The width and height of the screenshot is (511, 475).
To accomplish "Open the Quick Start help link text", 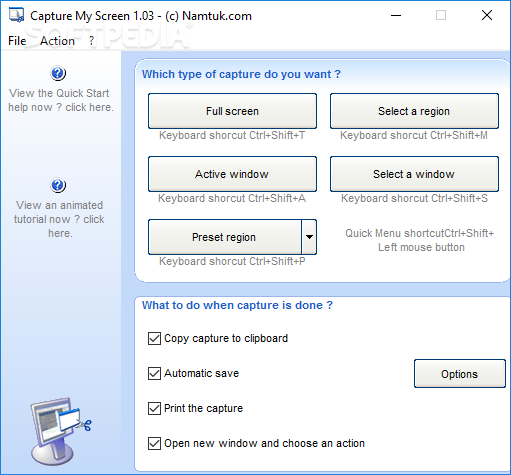I will pyautogui.click(x=61, y=100).
